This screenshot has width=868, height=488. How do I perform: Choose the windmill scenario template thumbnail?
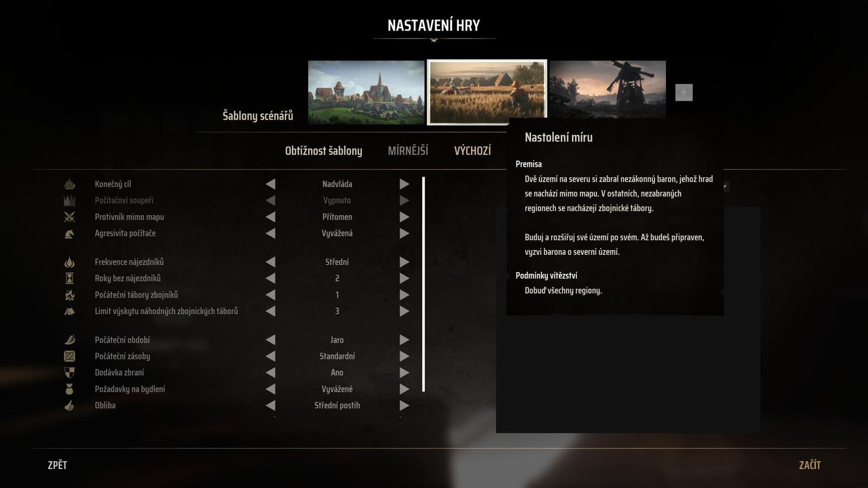pyautogui.click(x=607, y=89)
